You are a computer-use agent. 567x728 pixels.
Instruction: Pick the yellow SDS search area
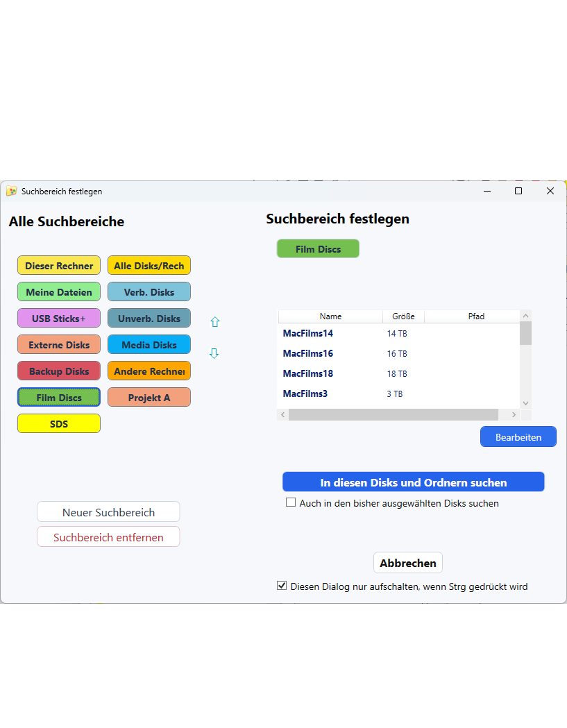click(x=59, y=424)
